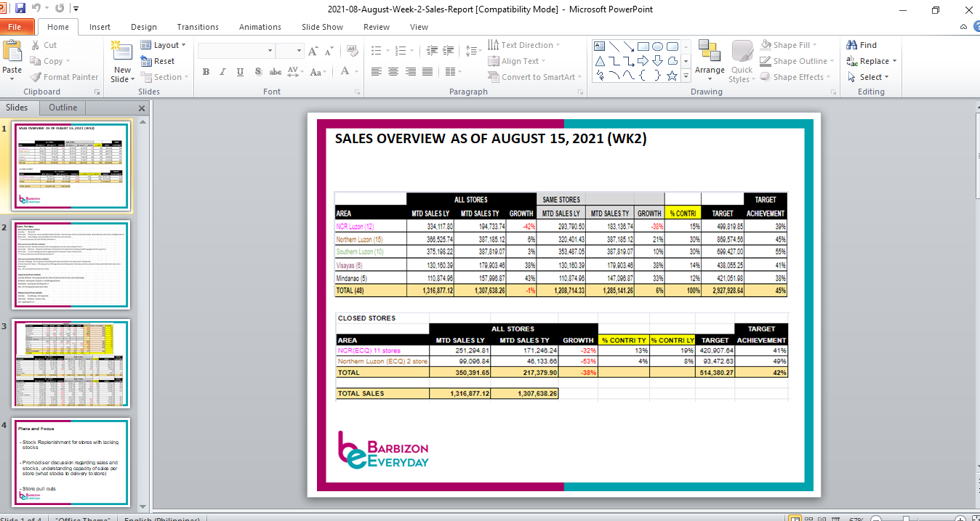Viewport: 980px width, 521px height.
Task: Open Character Spacing options
Action: [x=294, y=72]
